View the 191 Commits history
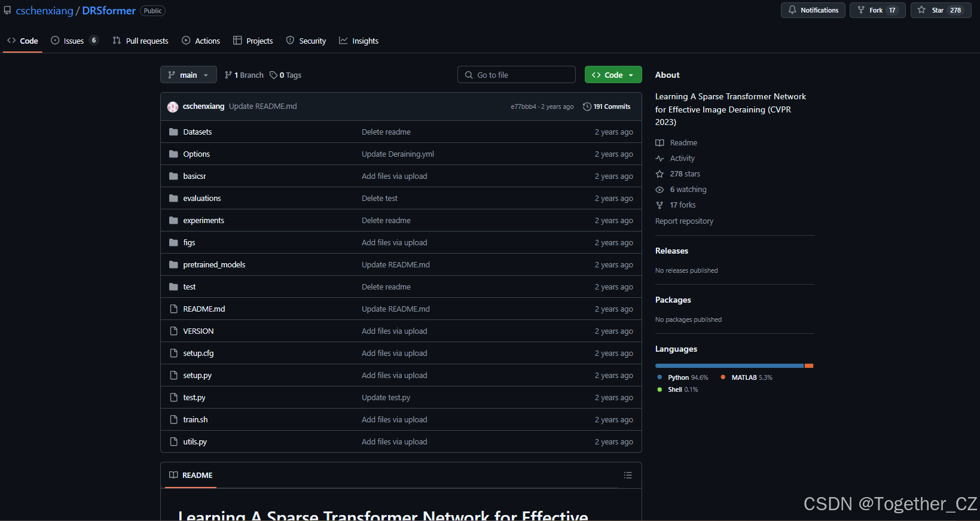 607,106
